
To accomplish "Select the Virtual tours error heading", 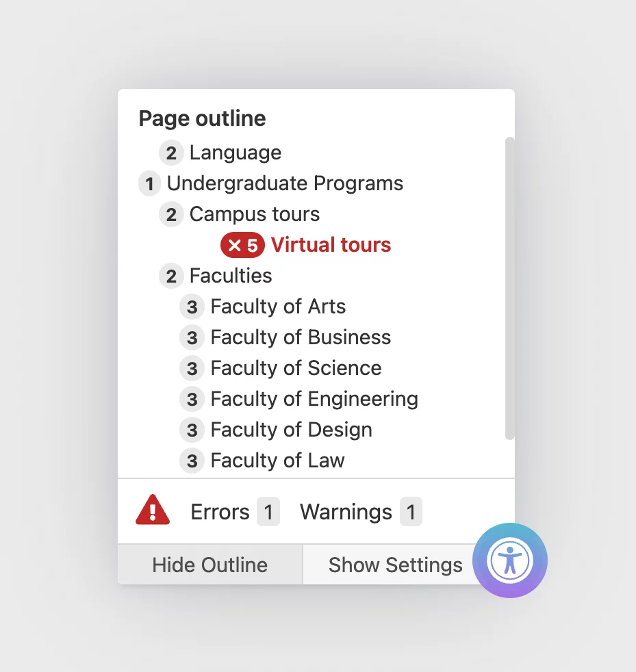I will pyautogui.click(x=331, y=245).
